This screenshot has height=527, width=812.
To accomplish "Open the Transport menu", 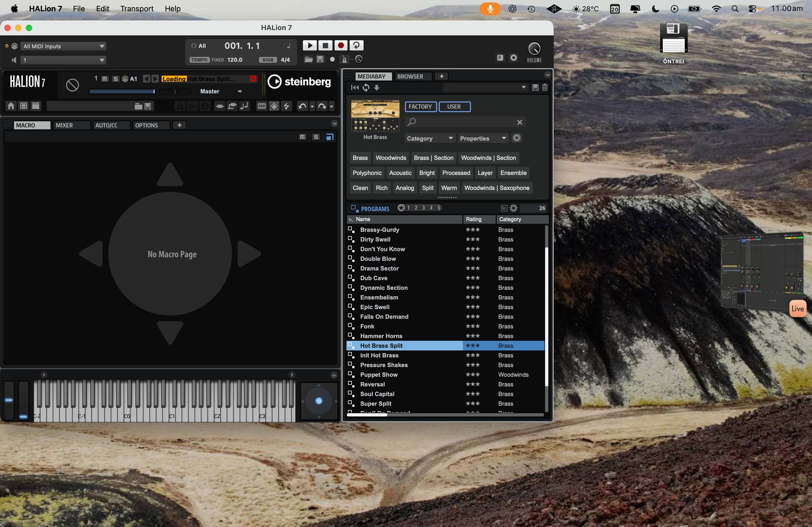I will point(137,8).
